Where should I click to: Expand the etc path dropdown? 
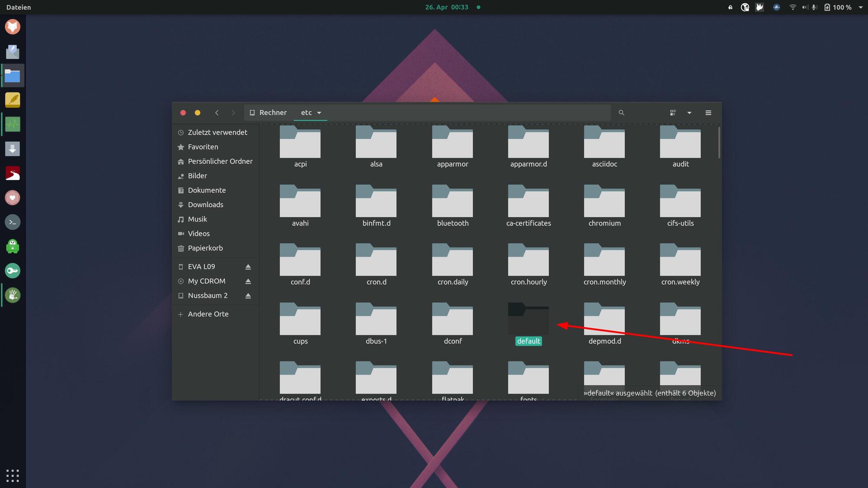[319, 113]
